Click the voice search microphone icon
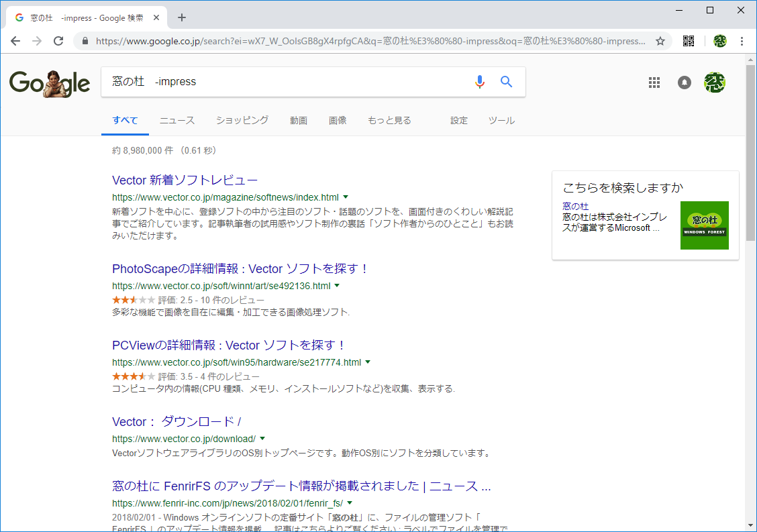Viewport: 757px width, 532px height. tap(479, 81)
